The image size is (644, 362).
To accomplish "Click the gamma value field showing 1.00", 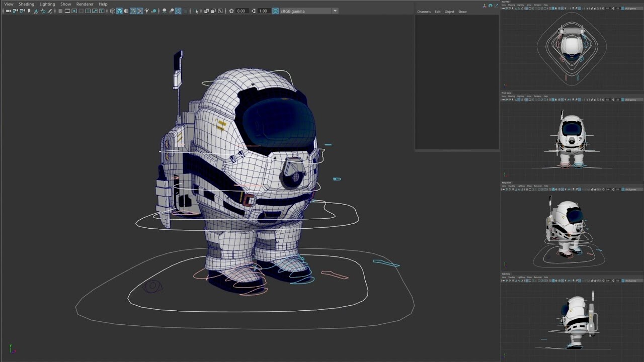I will [263, 11].
